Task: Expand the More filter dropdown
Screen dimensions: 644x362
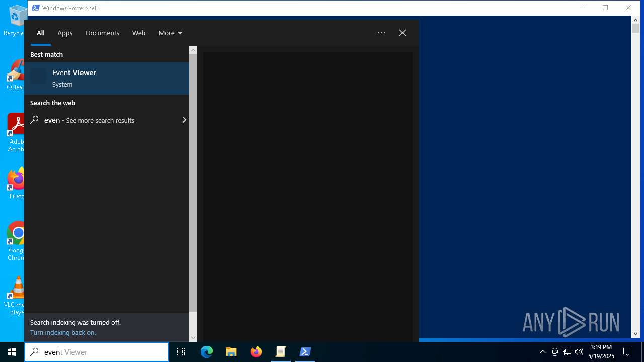Action: 170,33
